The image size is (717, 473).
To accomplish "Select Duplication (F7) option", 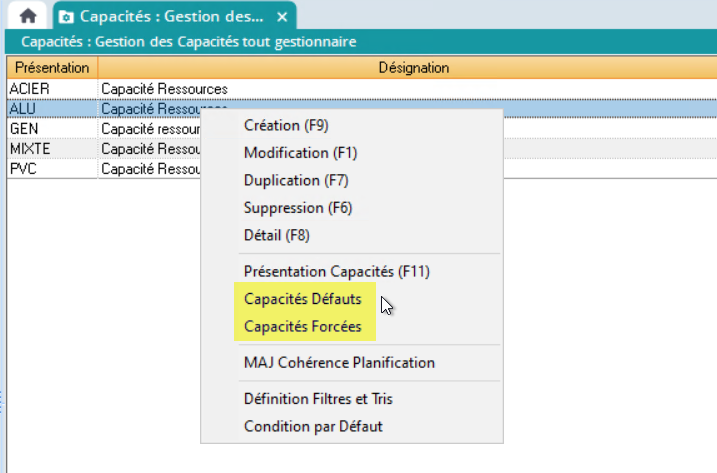I will [295, 181].
